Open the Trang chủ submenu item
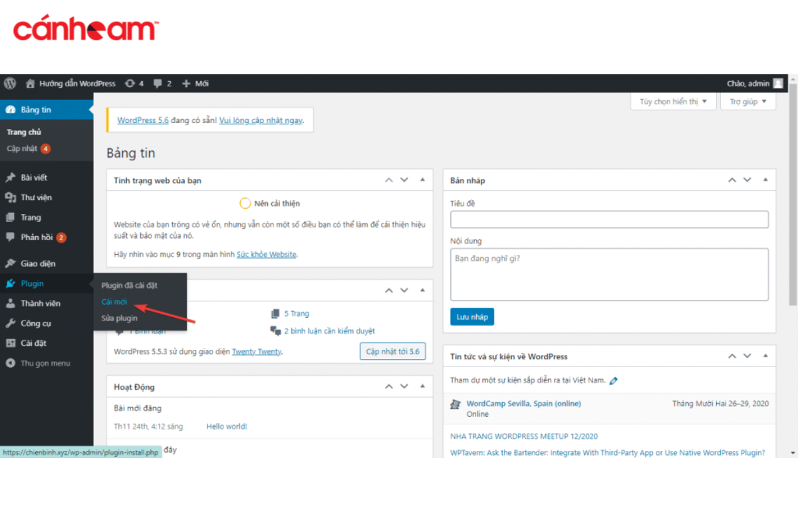798x532 pixels. tap(24, 132)
